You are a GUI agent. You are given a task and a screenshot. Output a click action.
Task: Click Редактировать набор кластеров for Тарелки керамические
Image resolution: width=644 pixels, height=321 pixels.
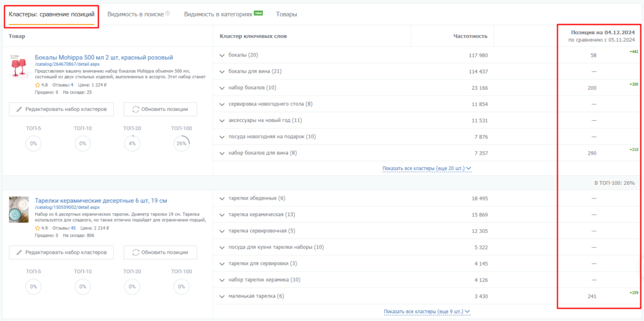coord(61,253)
